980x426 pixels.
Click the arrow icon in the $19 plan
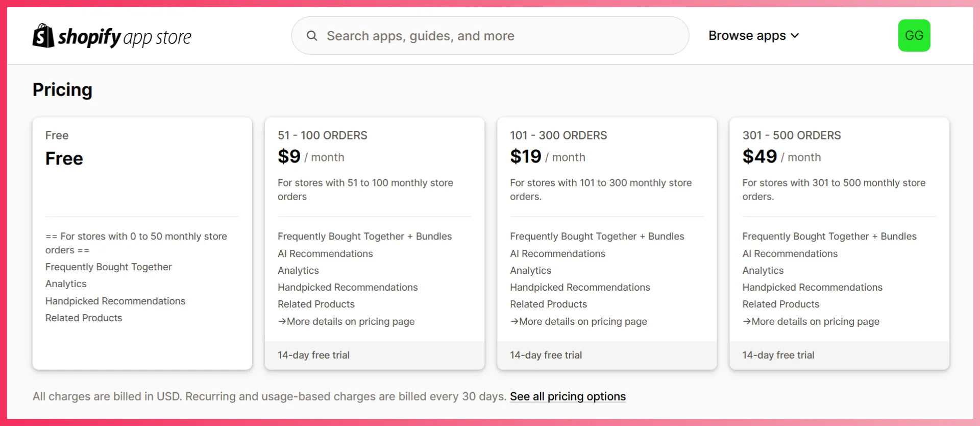pos(514,321)
